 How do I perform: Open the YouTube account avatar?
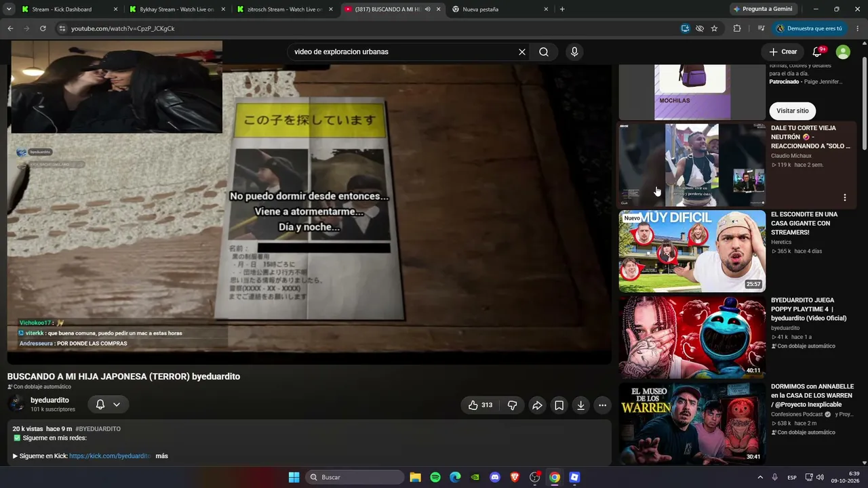(x=843, y=52)
